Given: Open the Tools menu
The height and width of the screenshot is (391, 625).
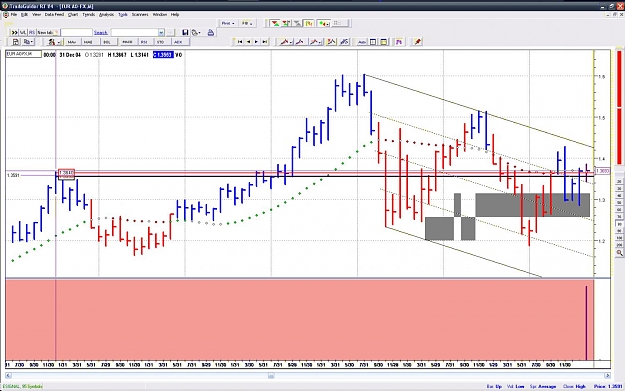Looking at the screenshot, I should (123, 14).
